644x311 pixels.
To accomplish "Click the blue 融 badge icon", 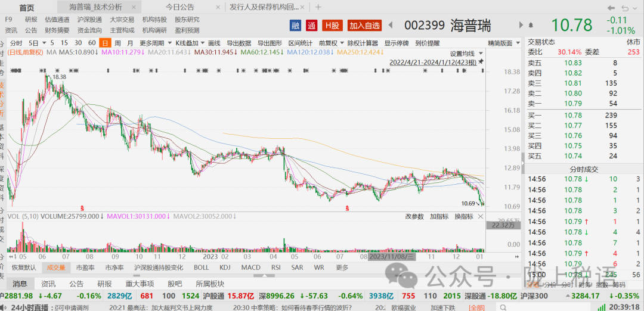I will pos(295,26).
